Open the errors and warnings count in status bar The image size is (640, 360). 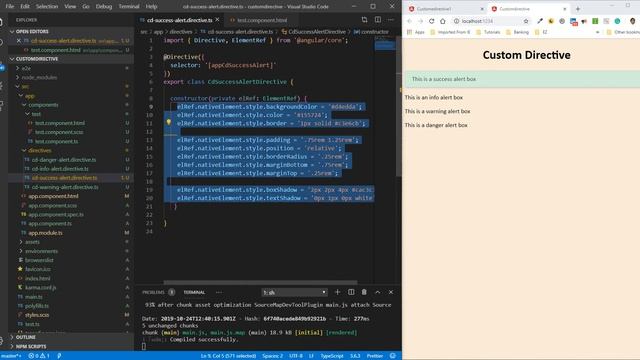coord(39,356)
